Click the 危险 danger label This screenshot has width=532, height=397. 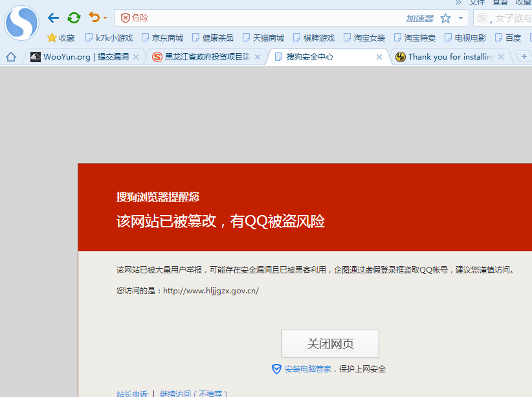tap(140, 17)
